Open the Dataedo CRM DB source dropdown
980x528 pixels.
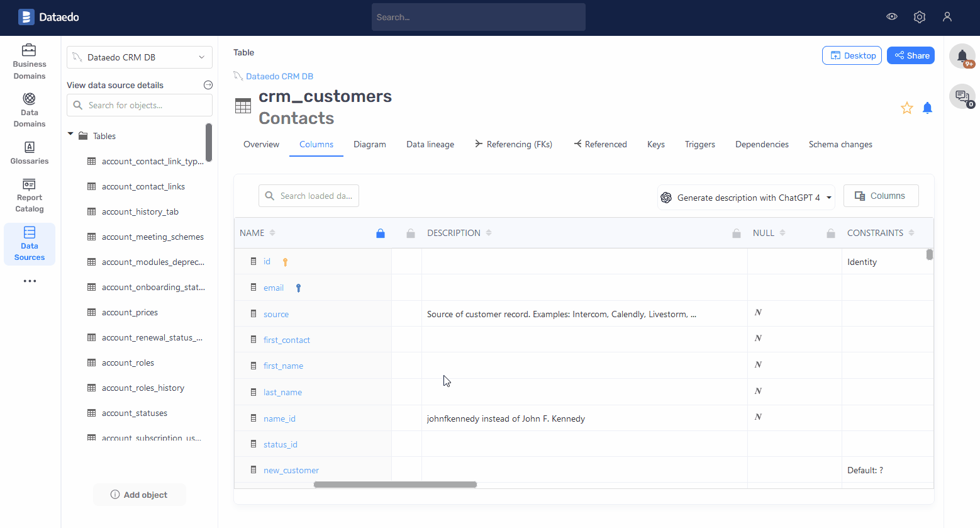[140, 57]
